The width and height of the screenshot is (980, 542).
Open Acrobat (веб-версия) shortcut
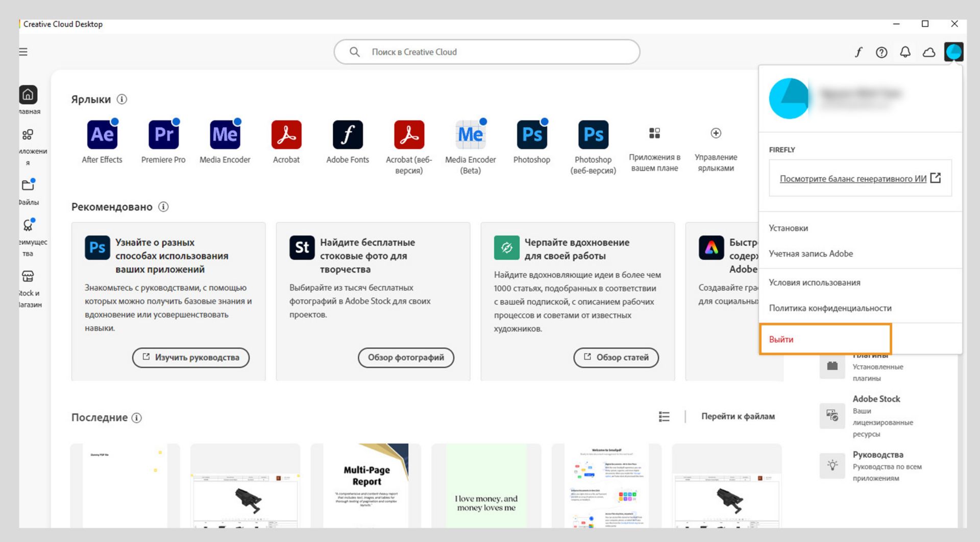click(x=409, y=135)
